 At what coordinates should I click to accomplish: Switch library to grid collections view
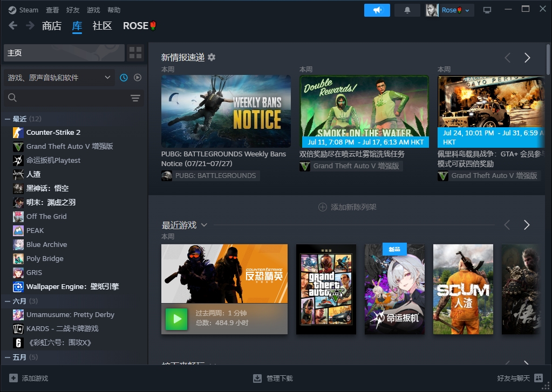pos(135,53)
